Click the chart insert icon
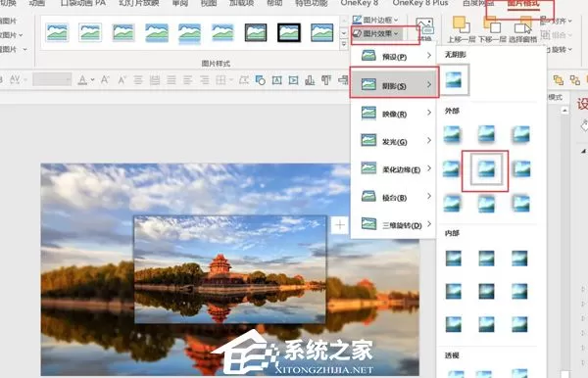 (x=310, y=79)
